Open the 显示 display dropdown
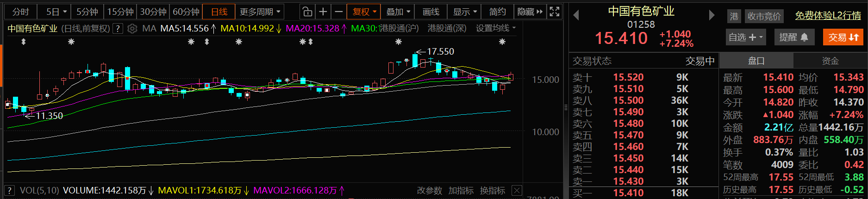The height and width of the screenshot is (199, 868). [x=464, y=12]
